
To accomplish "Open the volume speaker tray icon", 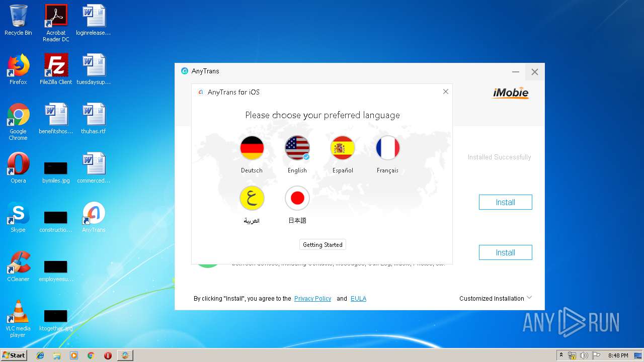I will (584, 355).
